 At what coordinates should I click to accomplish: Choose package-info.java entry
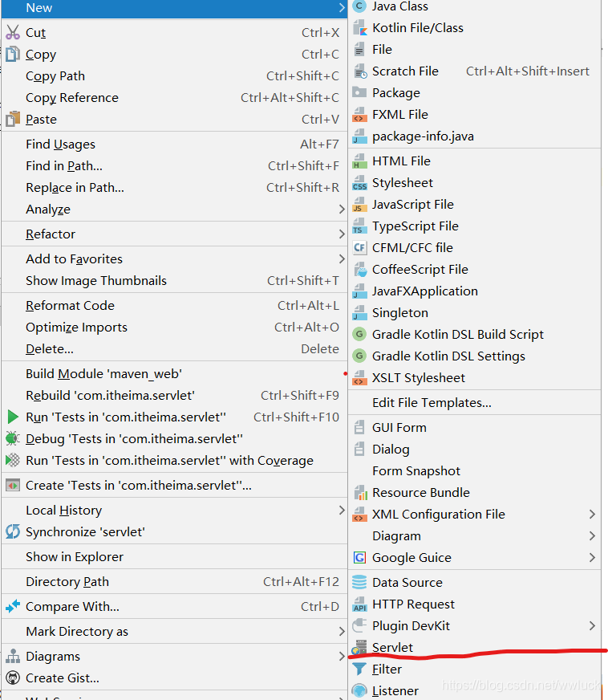pos(474,136)
